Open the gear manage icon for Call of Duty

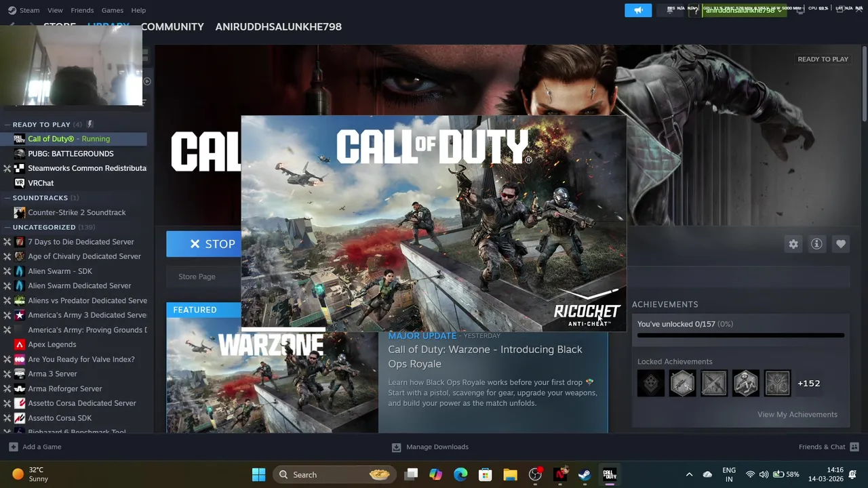pyautogui.click(x=793, y=244)
